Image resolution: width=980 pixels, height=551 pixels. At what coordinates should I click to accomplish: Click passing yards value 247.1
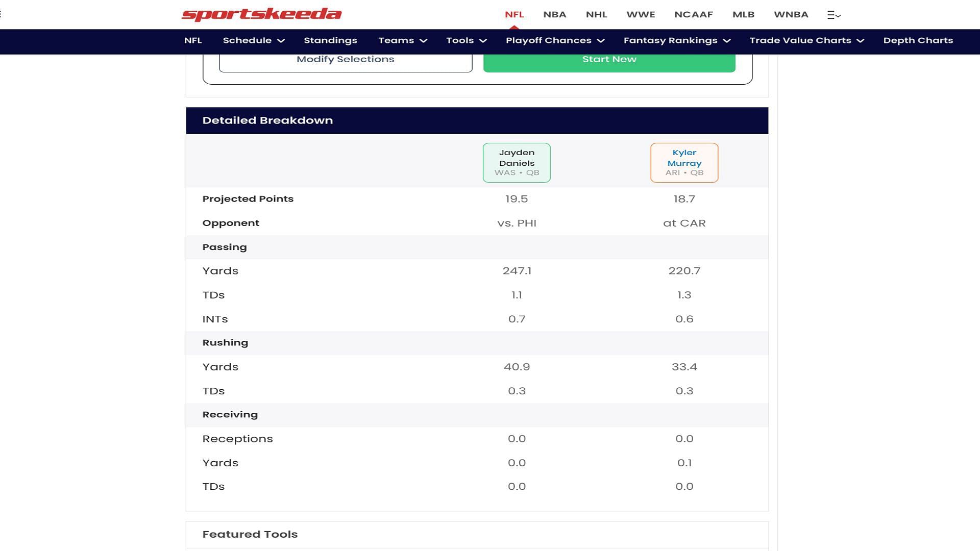517,271
